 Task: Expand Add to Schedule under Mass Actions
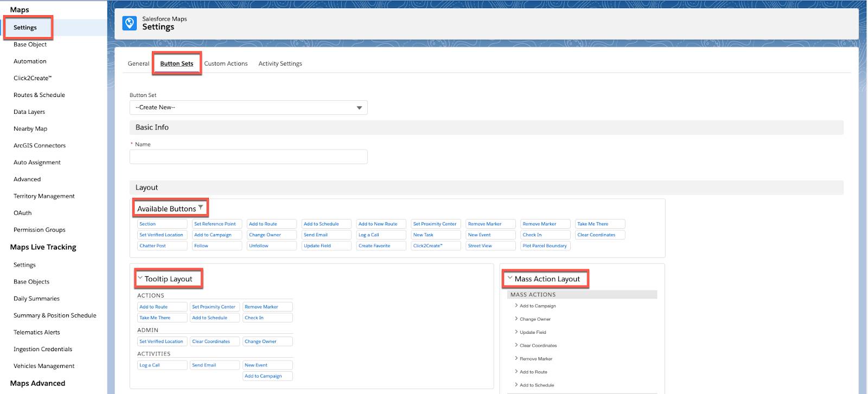pyautogui.click(x=516, y=385)
